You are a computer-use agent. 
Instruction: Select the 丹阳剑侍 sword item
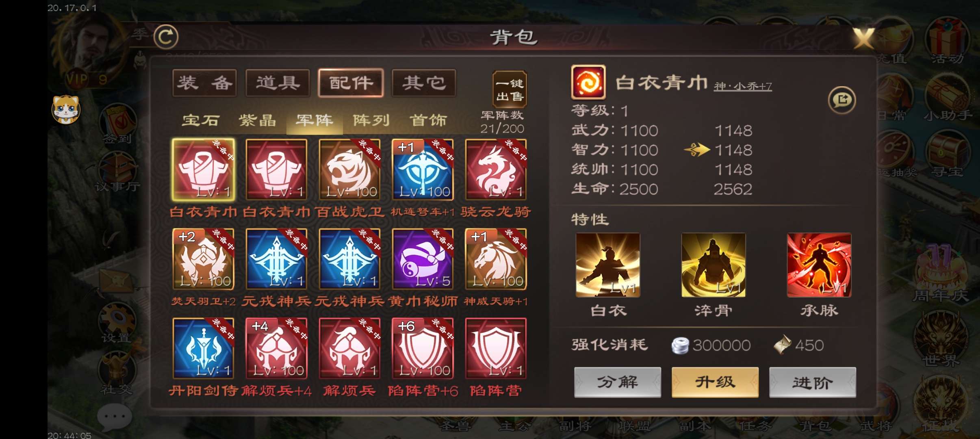click(203, 348)
